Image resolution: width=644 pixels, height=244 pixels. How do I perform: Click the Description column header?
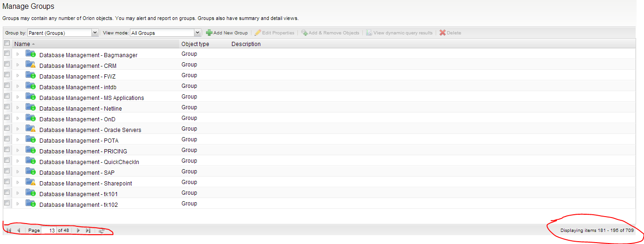pyautogui.click(x=246, y=44)
